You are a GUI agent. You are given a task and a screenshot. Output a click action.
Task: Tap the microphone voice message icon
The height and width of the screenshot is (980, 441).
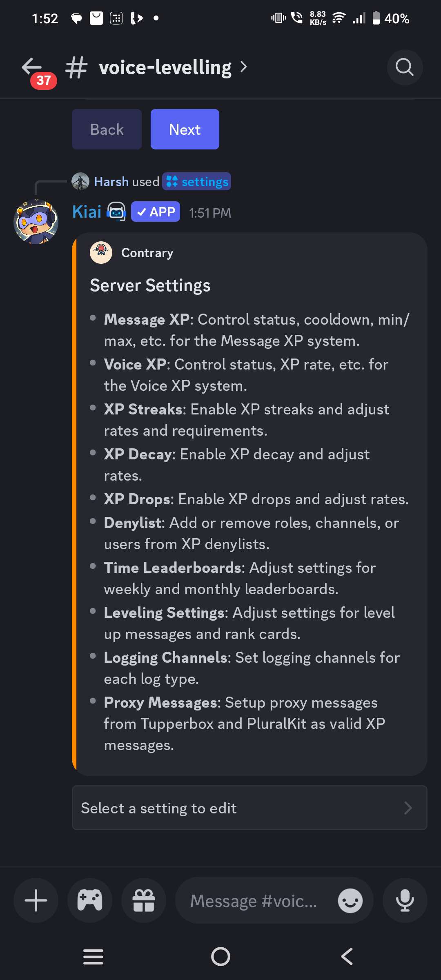(405, 900)
